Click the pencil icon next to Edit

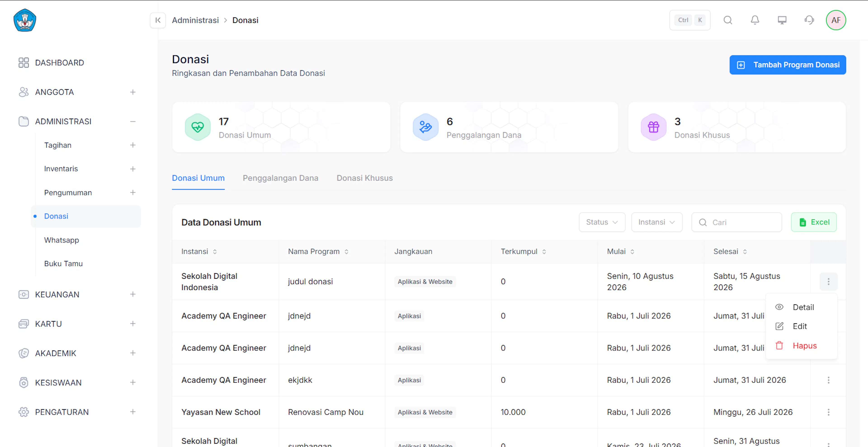tap(779, 326)
